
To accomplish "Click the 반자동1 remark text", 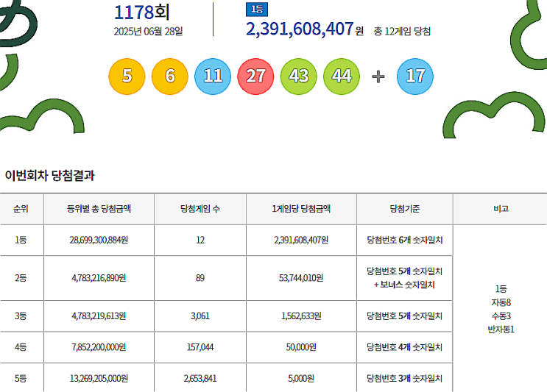I will click(501, 329).
